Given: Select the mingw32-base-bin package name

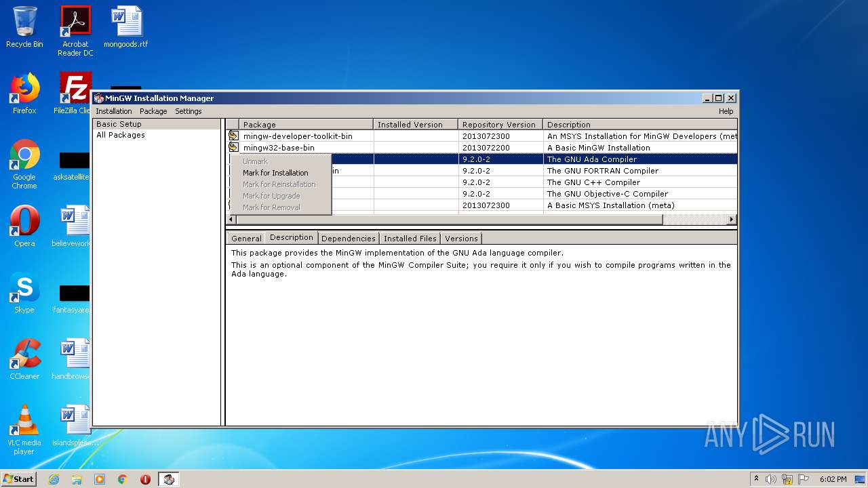Looking at the screenshot, I should (x=279, y=148).
